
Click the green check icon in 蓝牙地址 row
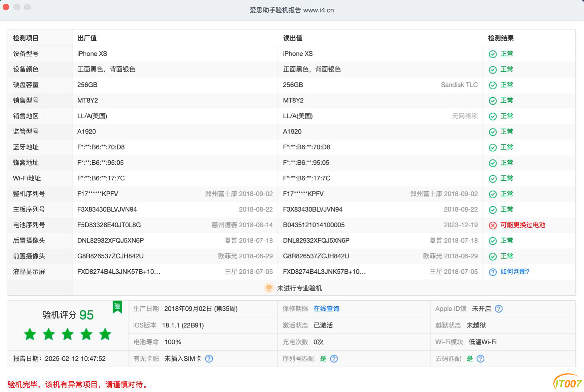[x=493, y=148]
